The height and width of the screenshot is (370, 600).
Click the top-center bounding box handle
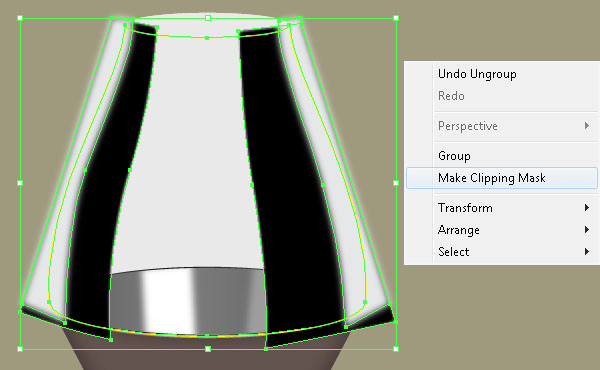tap(208, 18)
